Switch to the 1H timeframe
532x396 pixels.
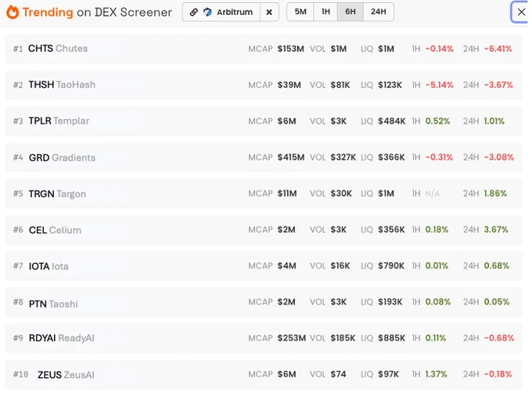[x=325, y=12]
